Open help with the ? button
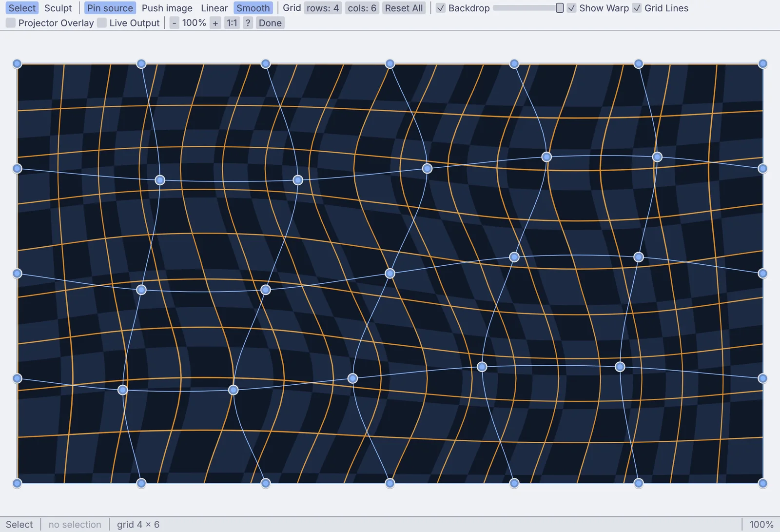 click(x=248, y=23)
